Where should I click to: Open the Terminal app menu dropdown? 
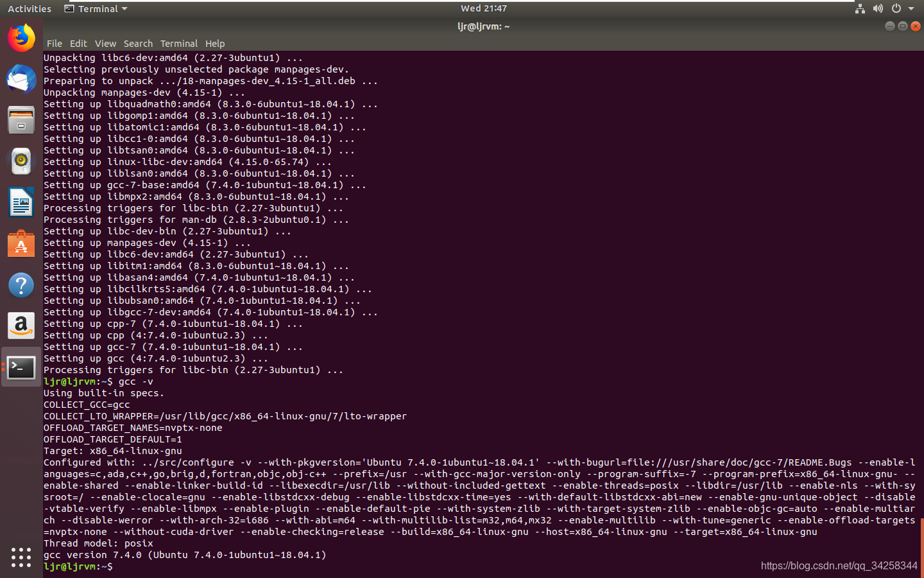(x=96, y=8)
